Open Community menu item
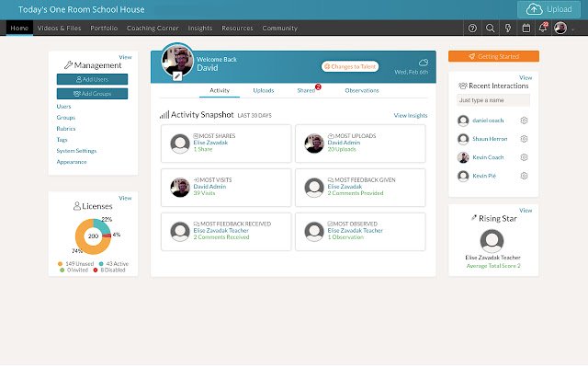The height and width of the screenshot is (368, 588). pos(279,29)
